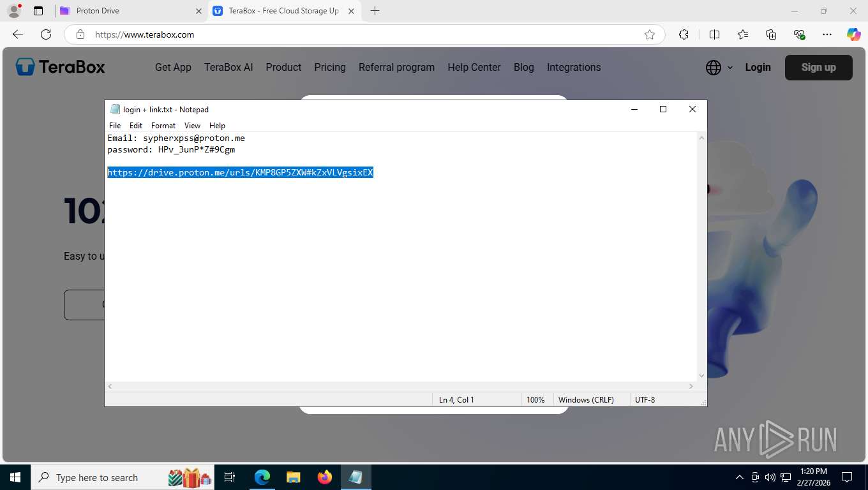Viewport: 868px width, 490px height.
Task: Open File Explorer from taskbar
Action: pyautogui.click(x=293, y=477)
